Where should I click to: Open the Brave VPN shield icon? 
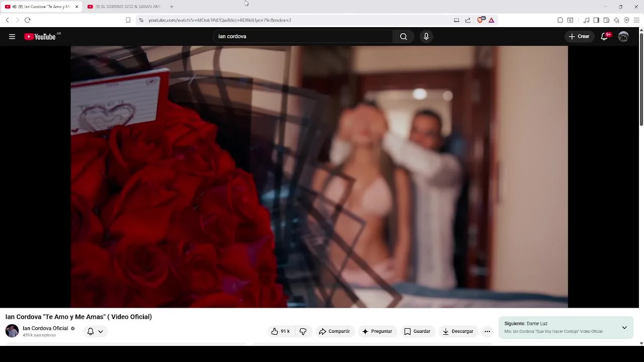626,20
